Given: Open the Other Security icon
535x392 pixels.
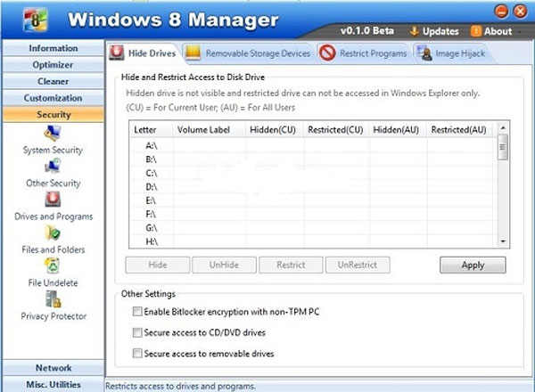Looking at the screenshot, I should click(x=53, y=167).
